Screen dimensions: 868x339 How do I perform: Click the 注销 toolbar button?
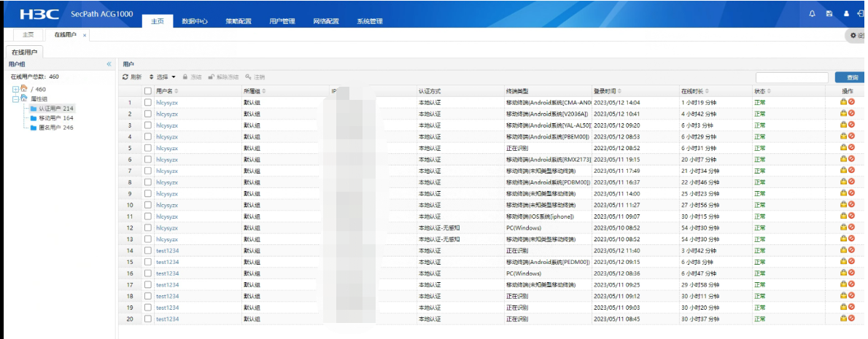click(x=255, y=77)
